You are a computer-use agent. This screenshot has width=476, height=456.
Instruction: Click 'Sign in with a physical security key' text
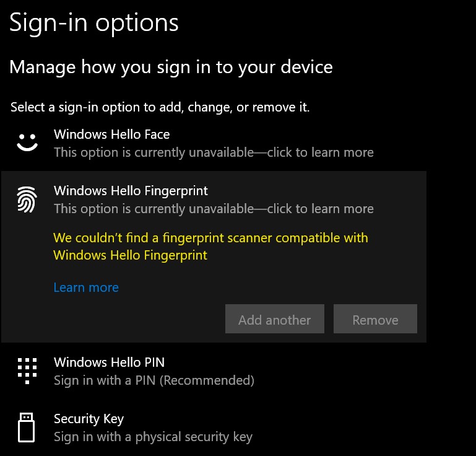point(153,437)
